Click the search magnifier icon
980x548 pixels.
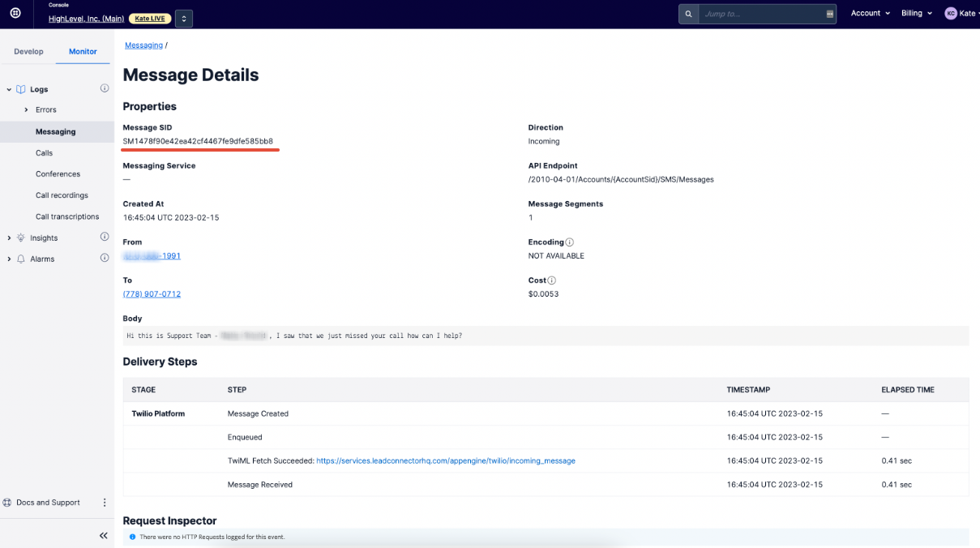tap(688, 14)
